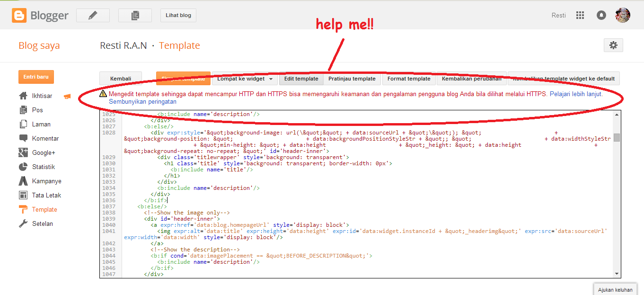Screen dimensions: 644x295
Task: Open Google+ section in sidebar
Action: pyautogui.click(x=44, y=152)
